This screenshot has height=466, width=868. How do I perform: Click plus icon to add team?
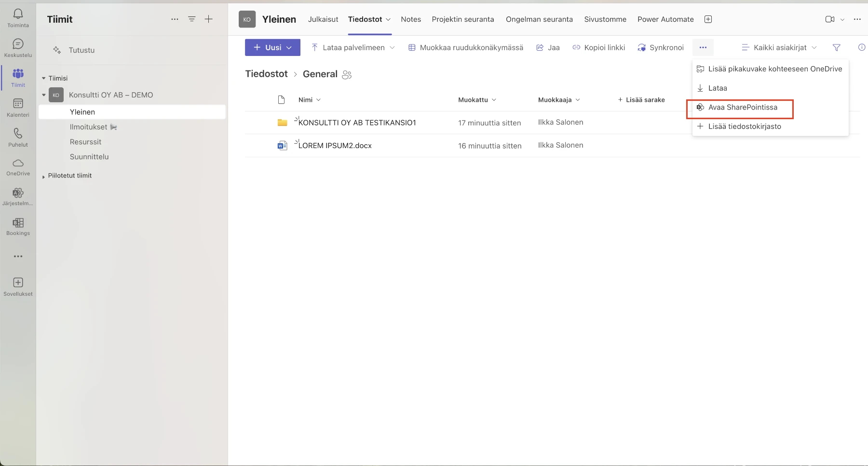point(209,19)
